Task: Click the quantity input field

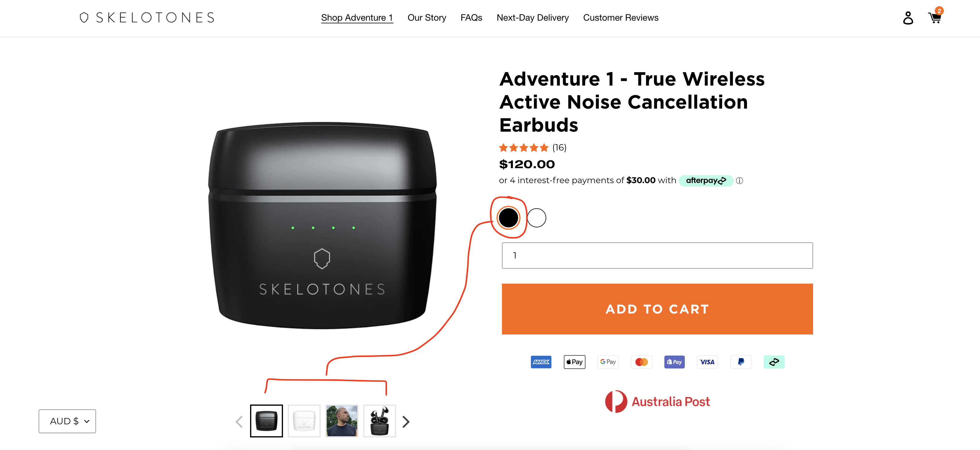Action: [657, 255]
